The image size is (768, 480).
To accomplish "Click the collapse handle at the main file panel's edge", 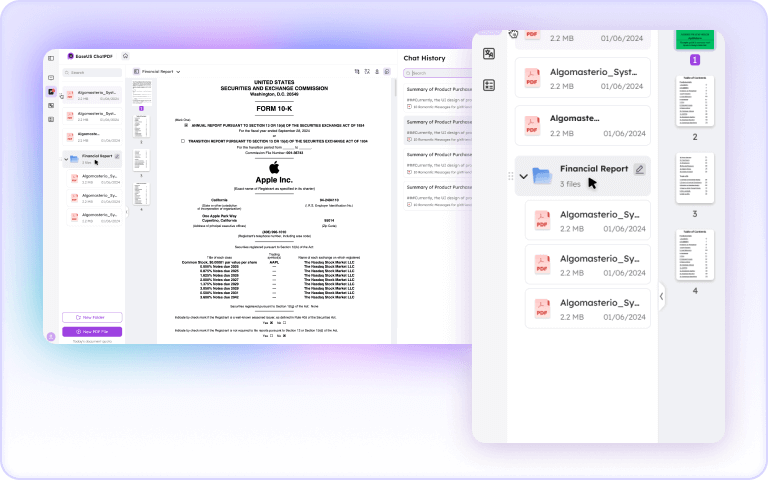I will coord(126,212).
